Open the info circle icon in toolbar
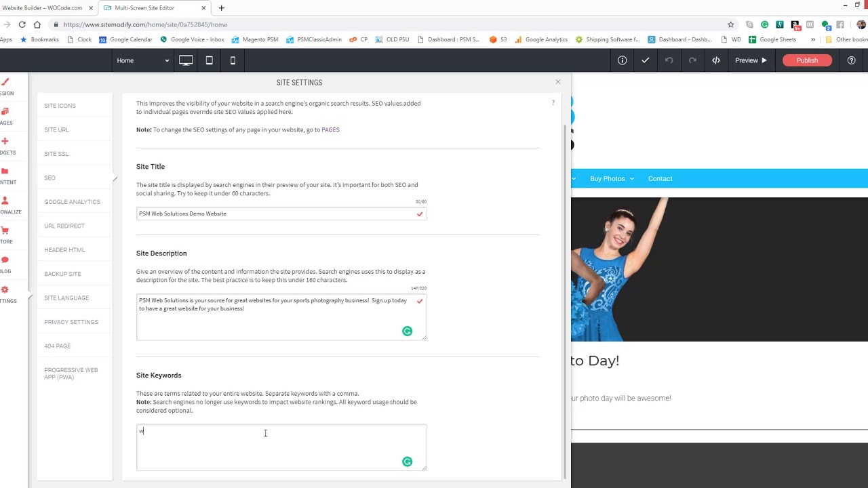The width and height of the screenshot is (868, 488). click(622, 60)
